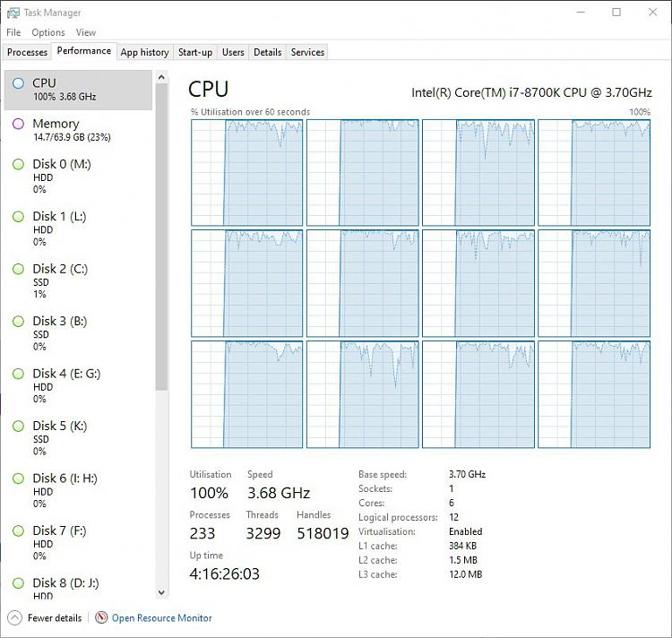The height and width of the screenshot is (638, 672).
Task: Click the top-right logical processor graph
Action: point(594,173)
